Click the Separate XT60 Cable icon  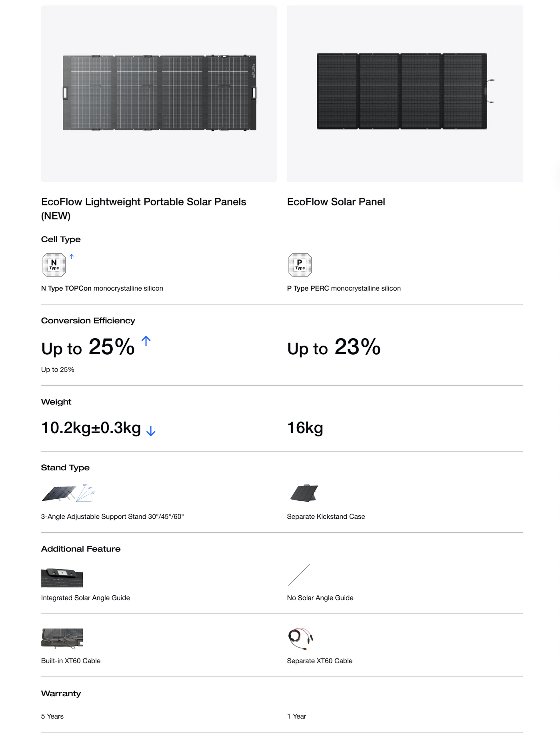(x=300, y=638)
